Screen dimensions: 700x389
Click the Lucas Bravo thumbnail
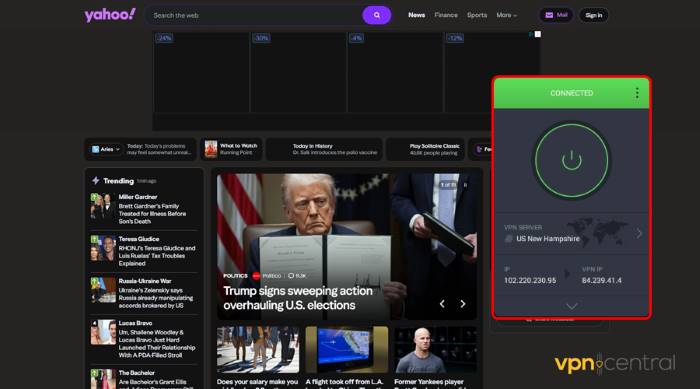(x=103, y=332)
